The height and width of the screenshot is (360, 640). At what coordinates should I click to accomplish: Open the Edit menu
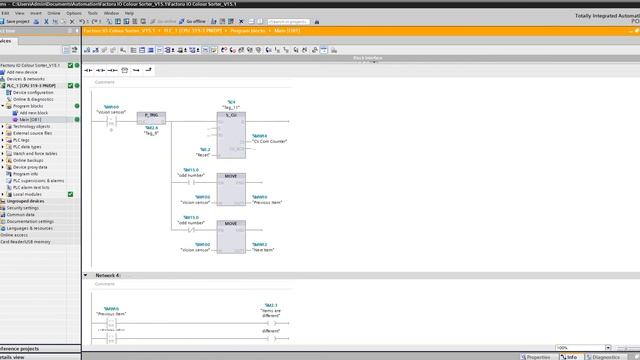pos(5,13)
